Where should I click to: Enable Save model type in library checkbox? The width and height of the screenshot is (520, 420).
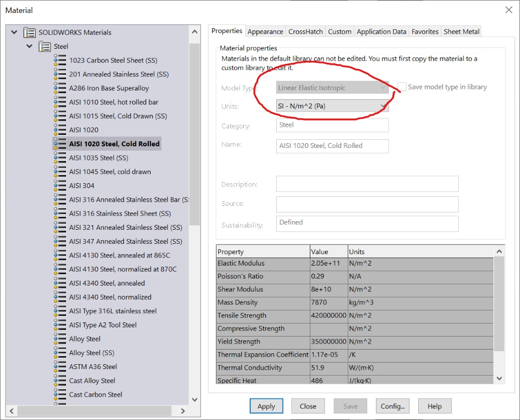401,87
